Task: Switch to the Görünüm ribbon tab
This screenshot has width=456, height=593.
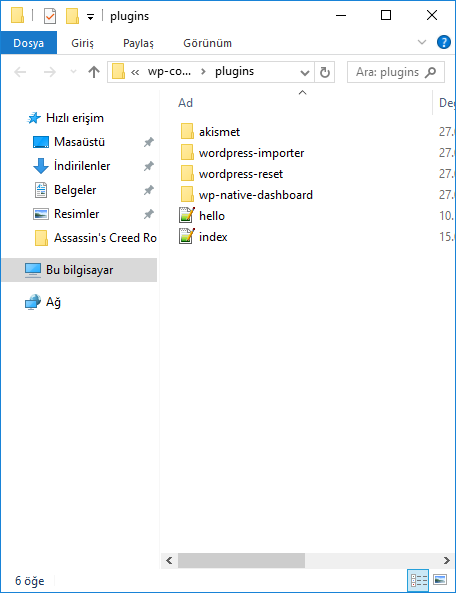Action: [x=207, y=43]
